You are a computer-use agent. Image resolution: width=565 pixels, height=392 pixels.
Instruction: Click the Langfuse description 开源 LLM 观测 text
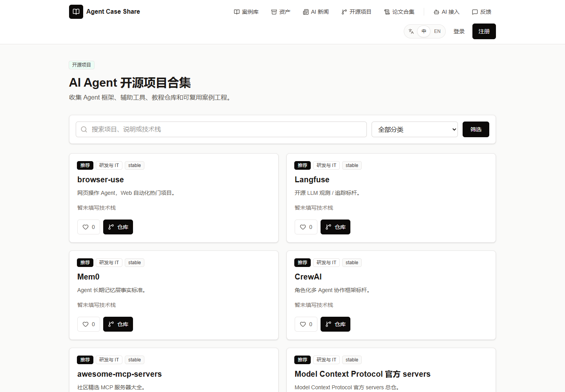click(327, 193)
